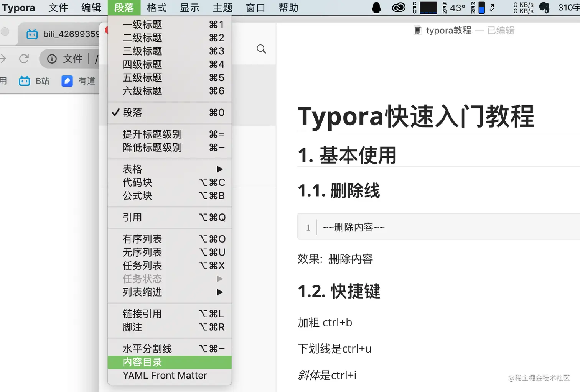
Task: Reload the page in the browser window
Action: pos(24,59)
